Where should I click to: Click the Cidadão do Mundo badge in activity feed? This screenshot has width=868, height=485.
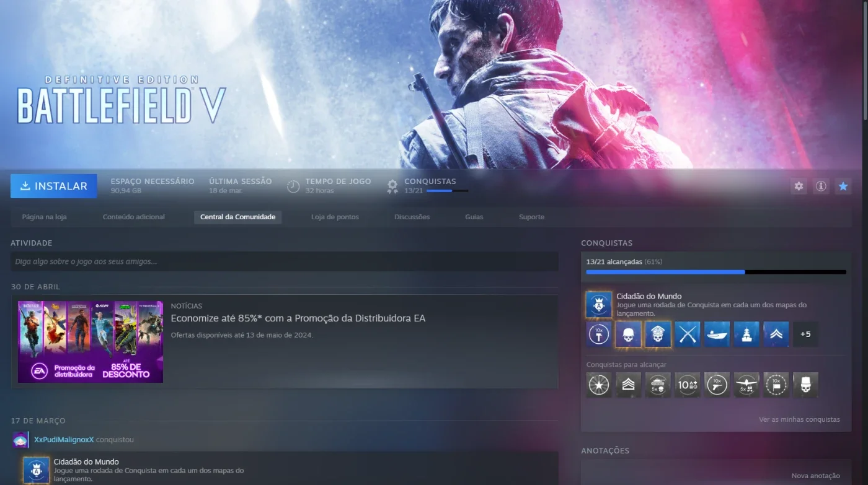coord(36,470)
